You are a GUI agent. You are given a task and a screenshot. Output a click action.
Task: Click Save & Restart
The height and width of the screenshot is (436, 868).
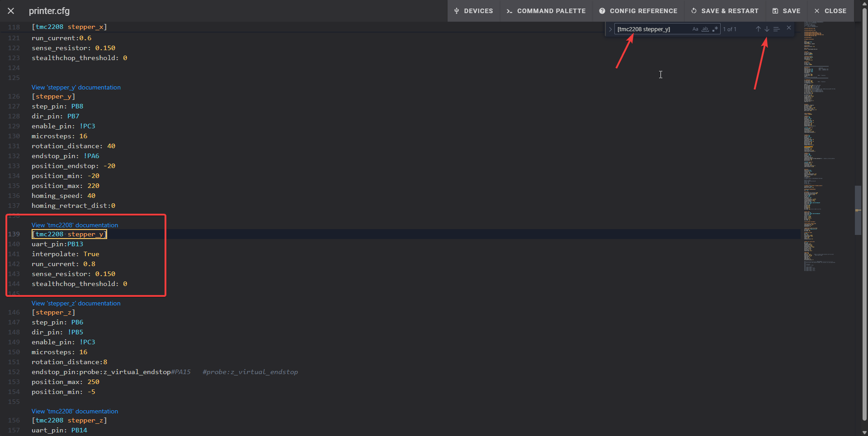[725, 11]
